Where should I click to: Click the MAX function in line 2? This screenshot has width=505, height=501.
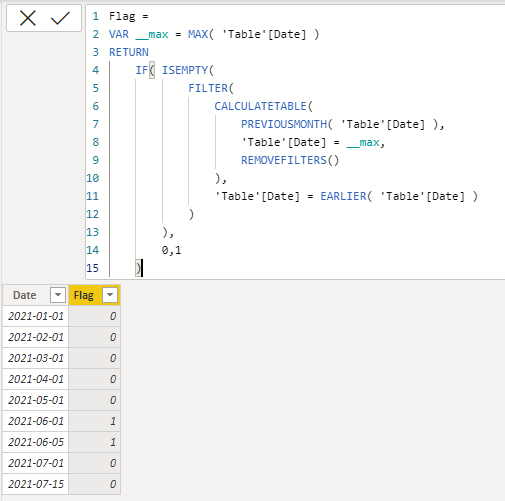(198, 34)
